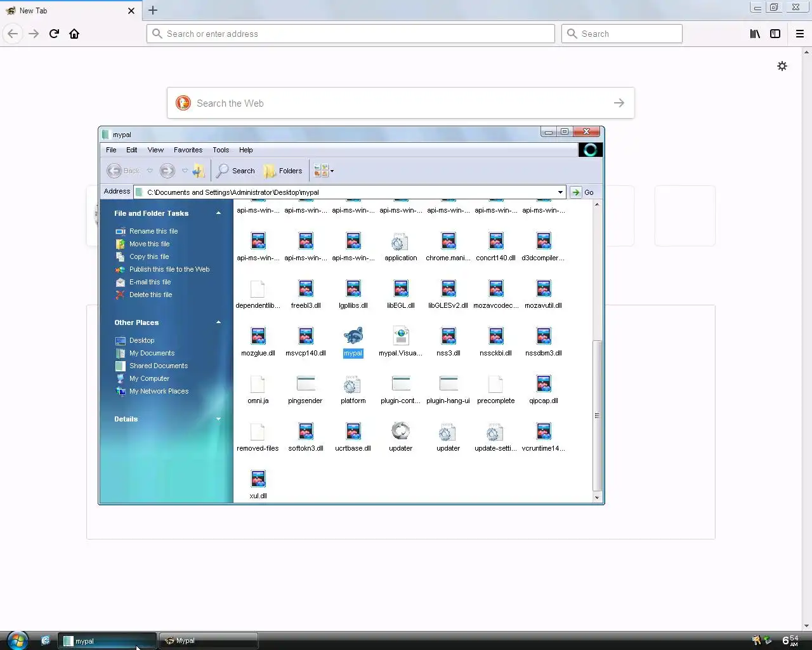The height and width of the screenshot is (650, 812).
Task: Select the concrt140.dll file icon
Action: (496, 241)
